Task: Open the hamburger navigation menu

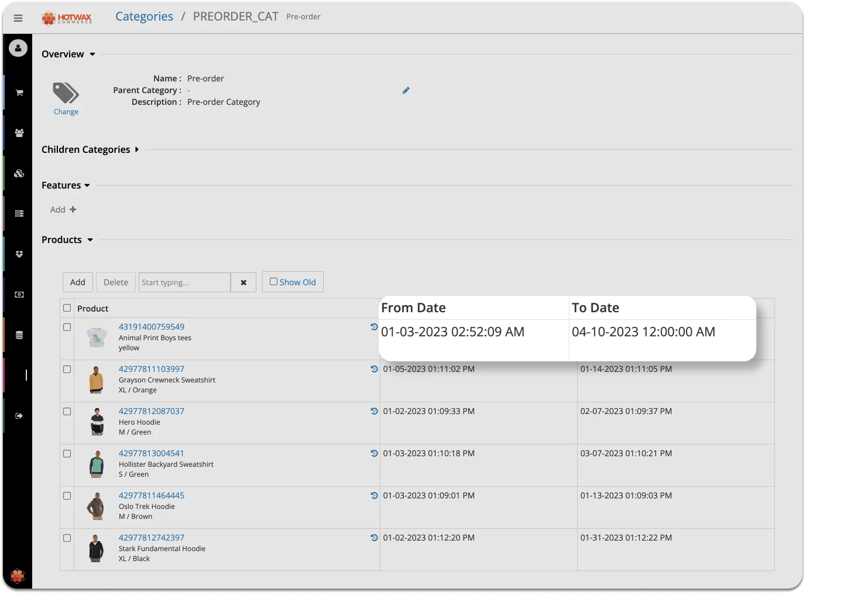Action: [x=18, y=18]
